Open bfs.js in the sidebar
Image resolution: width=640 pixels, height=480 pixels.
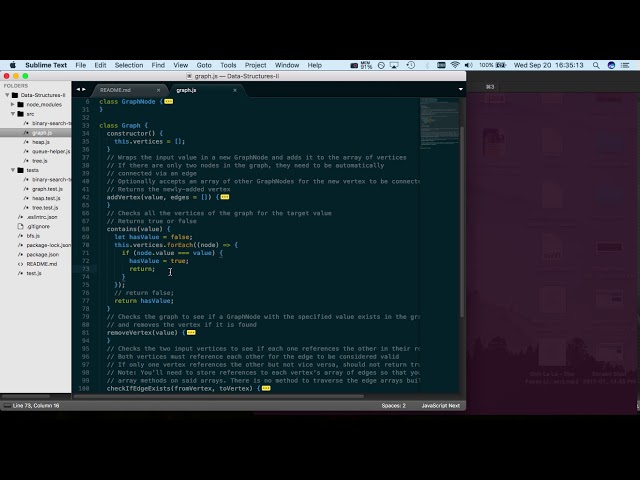33,236
